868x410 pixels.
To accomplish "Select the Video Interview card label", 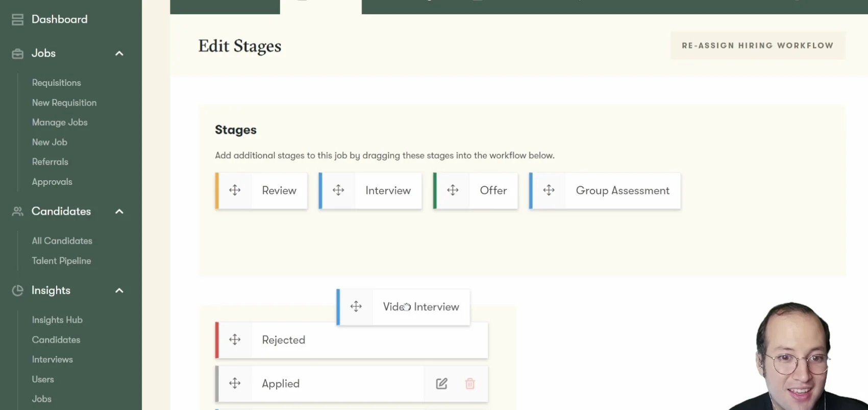I will coord(421,307).
